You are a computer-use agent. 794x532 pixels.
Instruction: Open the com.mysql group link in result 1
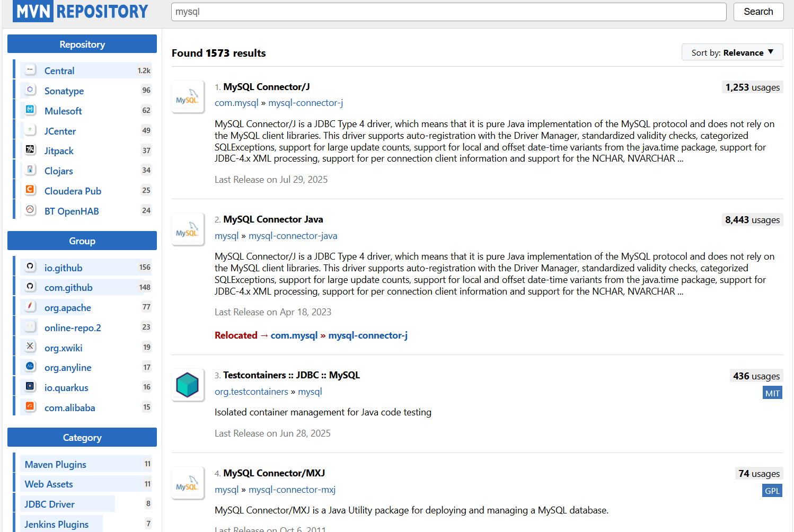[236, 103]
